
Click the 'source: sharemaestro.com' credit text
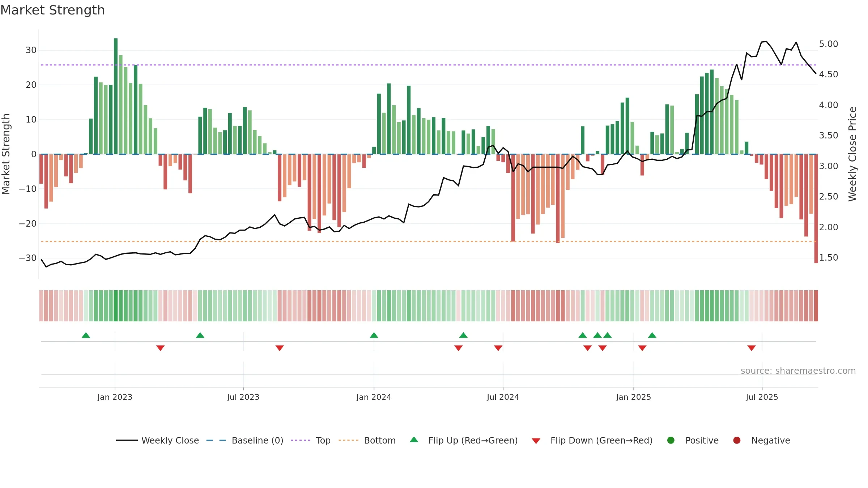[x=798, y=371]
